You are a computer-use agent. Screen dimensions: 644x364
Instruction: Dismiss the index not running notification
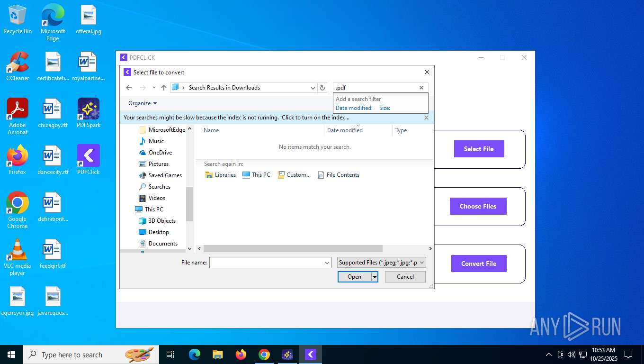(x=426, y=118)
